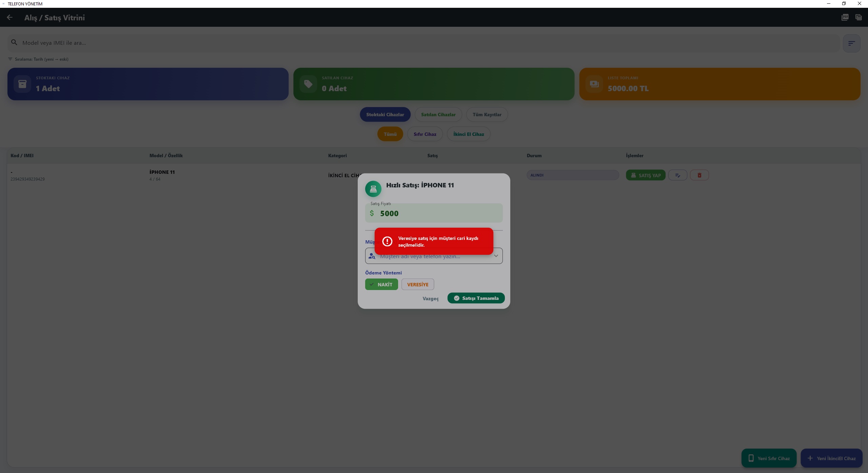
Task: Click the search magnifier icon
Action: point(14,42)
